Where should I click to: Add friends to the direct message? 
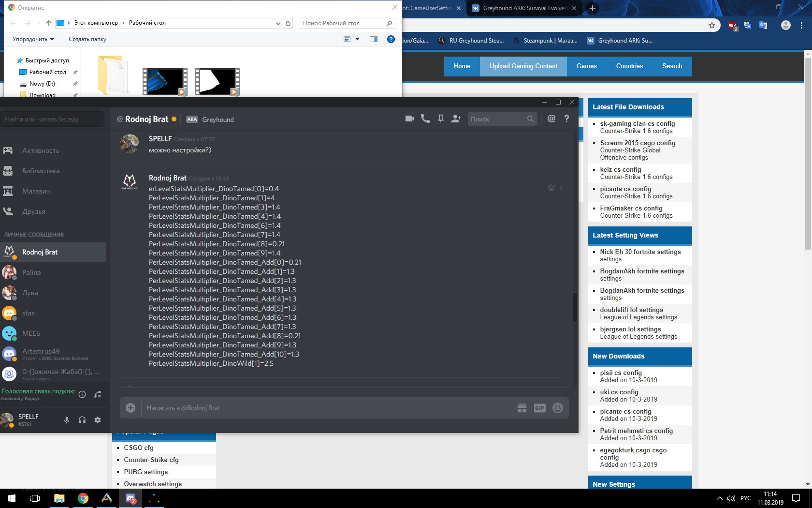[456, 119]
